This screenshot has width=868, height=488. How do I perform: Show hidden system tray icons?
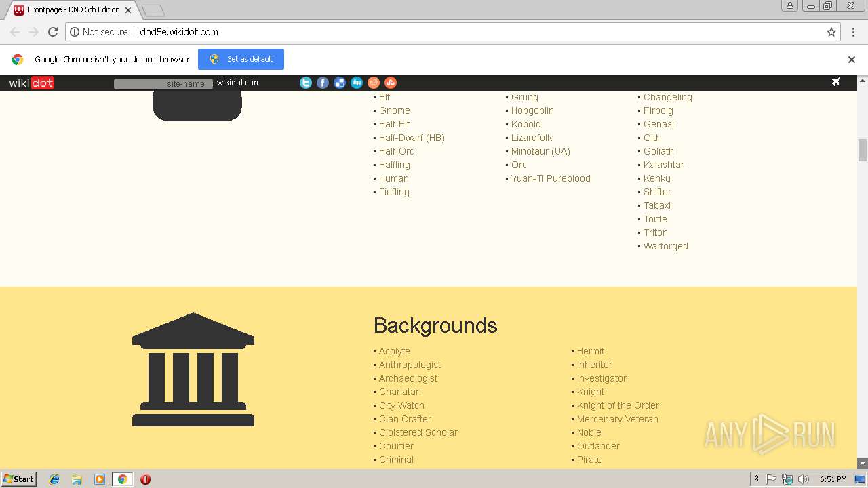coord(756,479)
